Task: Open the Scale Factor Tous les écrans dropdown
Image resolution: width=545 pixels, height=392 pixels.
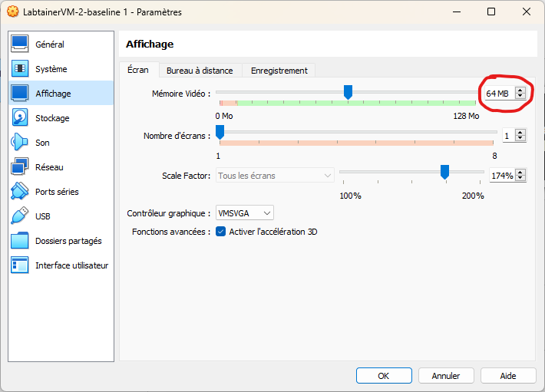Action: coord(275,176)
